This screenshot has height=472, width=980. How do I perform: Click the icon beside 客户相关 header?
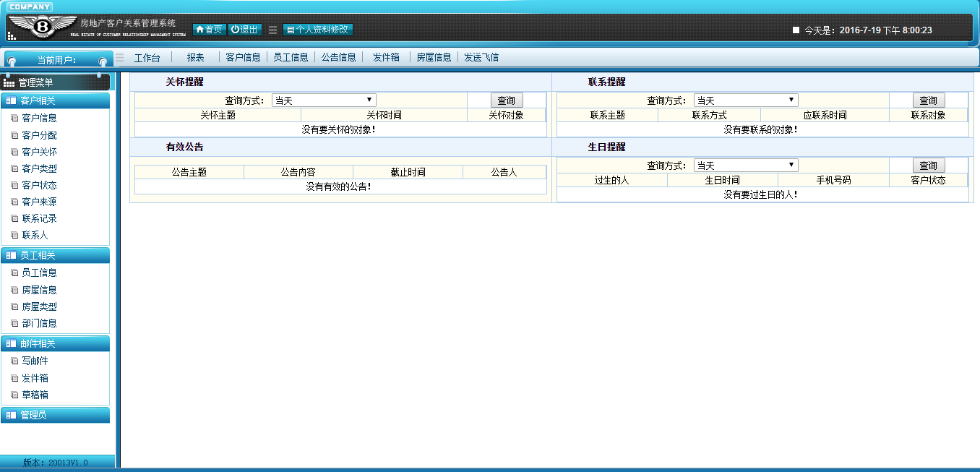(x=11, y=100)
